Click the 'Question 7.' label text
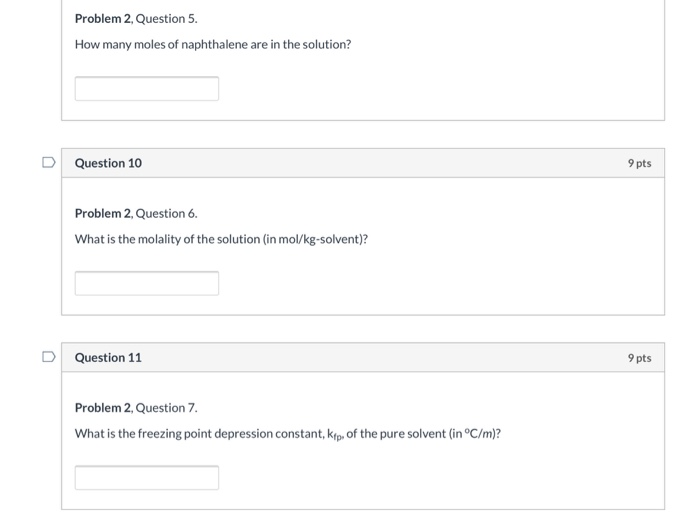700x516 pixels. tap(166, 408)
